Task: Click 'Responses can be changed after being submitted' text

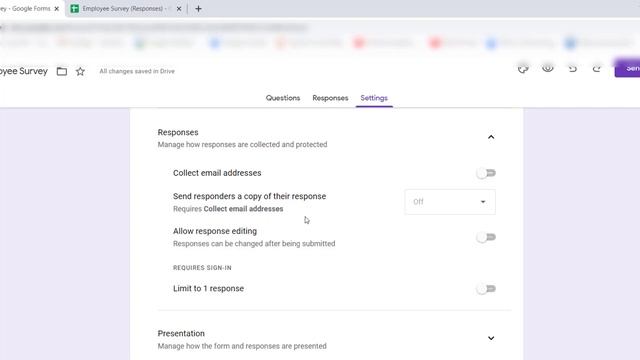Action: coord(254,244)
